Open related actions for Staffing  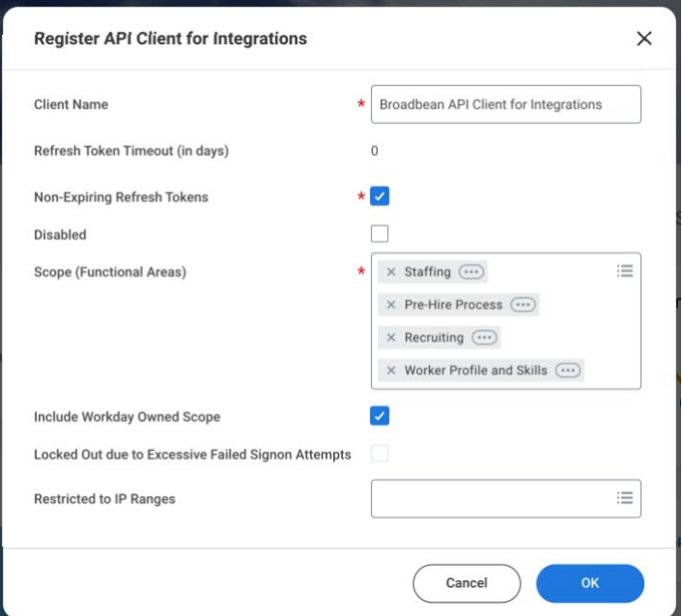(x=471, y=272)
